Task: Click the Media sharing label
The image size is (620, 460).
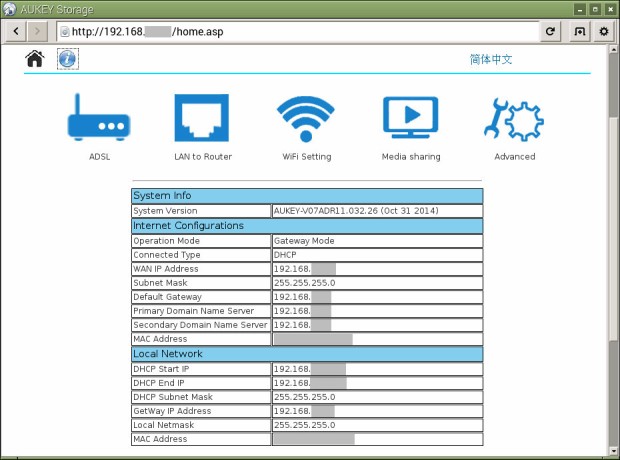Action: (x=411, y=157)
